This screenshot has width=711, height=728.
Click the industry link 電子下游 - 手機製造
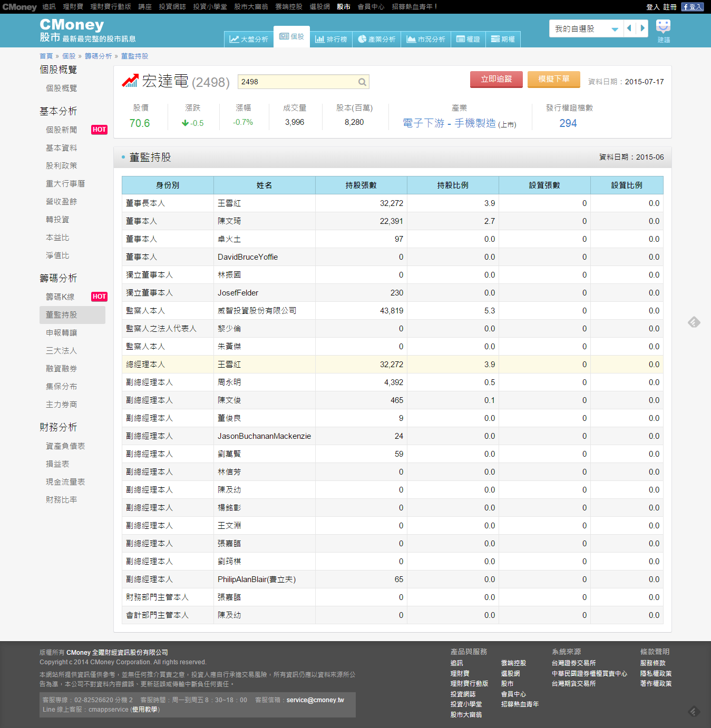click(x=449, y=123)
